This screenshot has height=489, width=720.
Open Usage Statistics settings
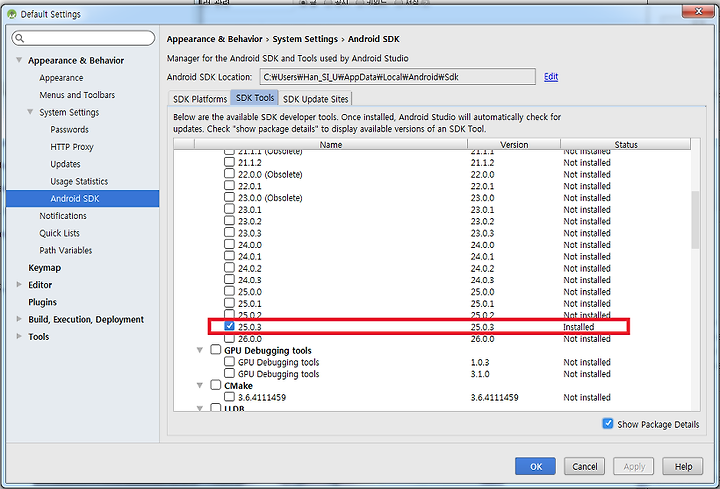pos(79,181)
